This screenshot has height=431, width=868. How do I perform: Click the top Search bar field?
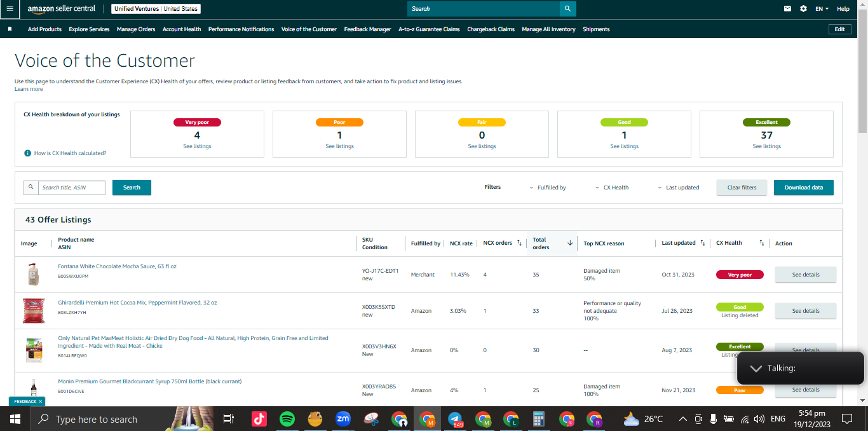coord(484,9)
